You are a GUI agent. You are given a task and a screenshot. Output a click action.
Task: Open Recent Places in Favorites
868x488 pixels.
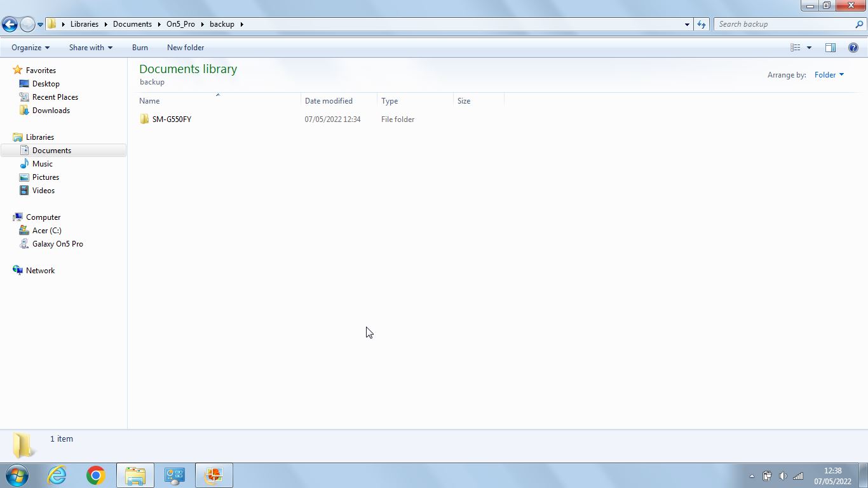pyautogui.click(x=55, y=97)
